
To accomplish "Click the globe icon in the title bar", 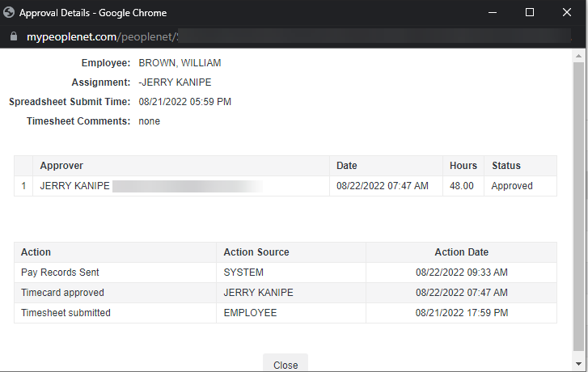I will tap(10, 12).
